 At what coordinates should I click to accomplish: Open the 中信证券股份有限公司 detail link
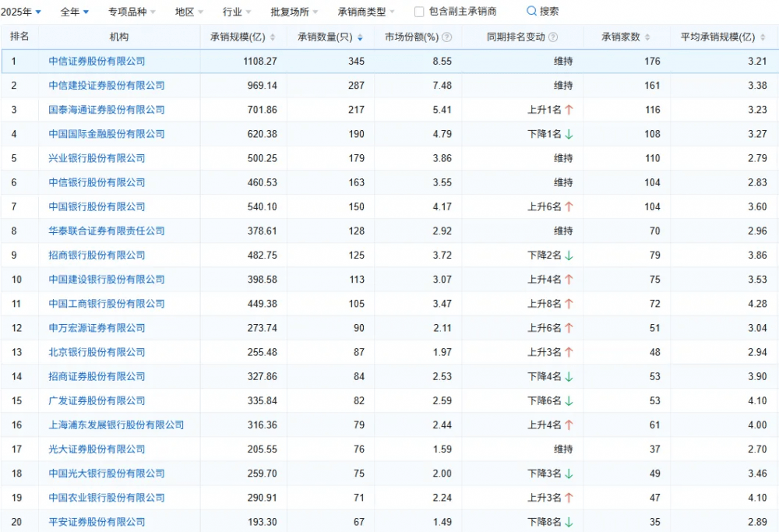click(97, 61)
